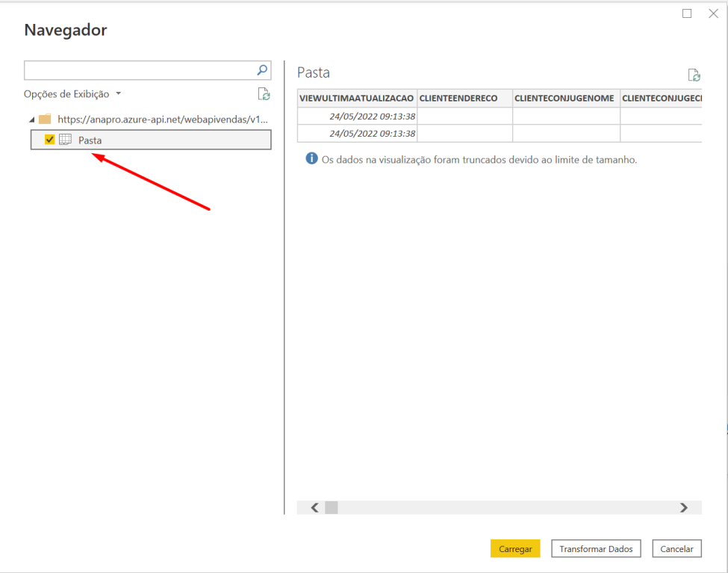Click the search magnifier icon
Screen dimensions: 728x573
(262, 70)
